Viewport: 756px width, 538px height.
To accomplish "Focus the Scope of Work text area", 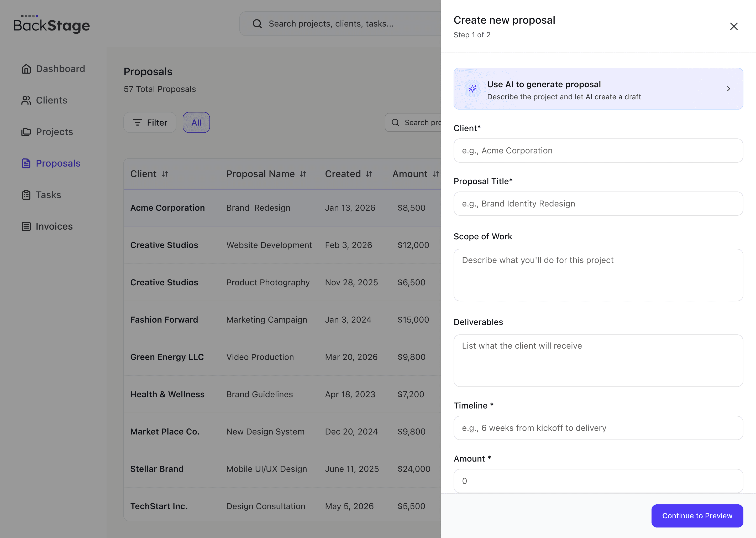I will pyautogui.click(x=598, y=275).
